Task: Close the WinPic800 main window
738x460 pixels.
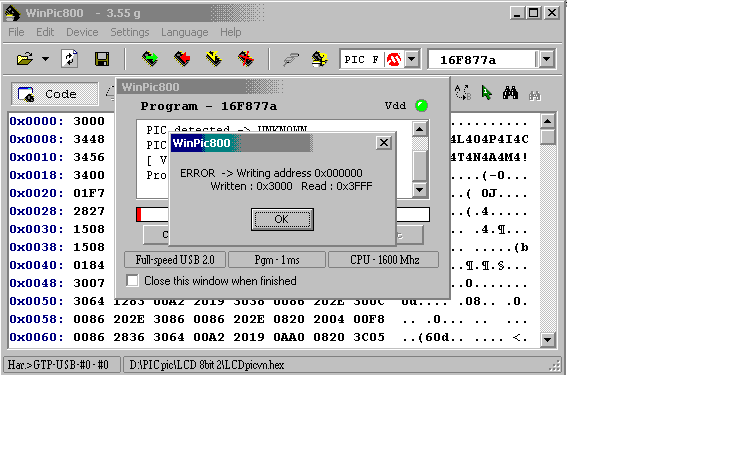Action: [552, 13]
